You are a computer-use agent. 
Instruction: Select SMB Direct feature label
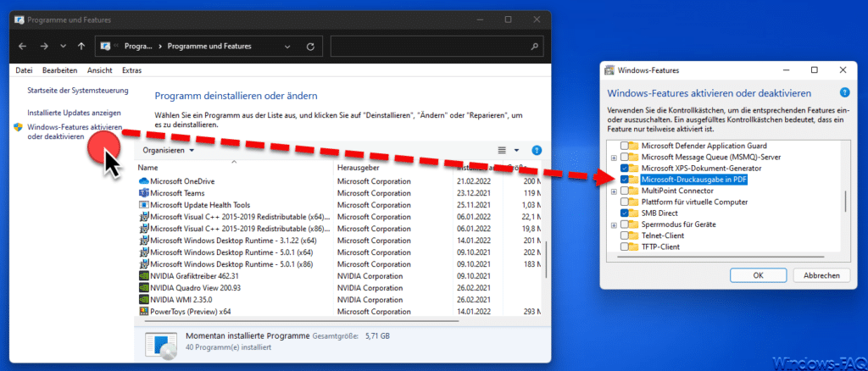659,213
